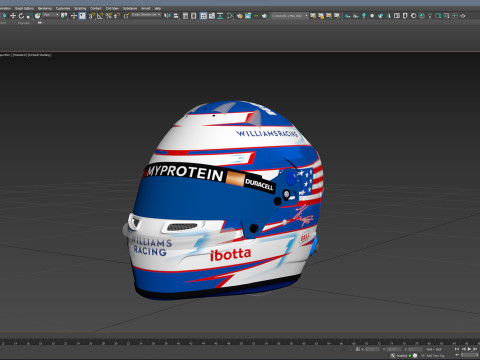
Task: Toggle the Layer Explorer
Action: coord(193,16)
